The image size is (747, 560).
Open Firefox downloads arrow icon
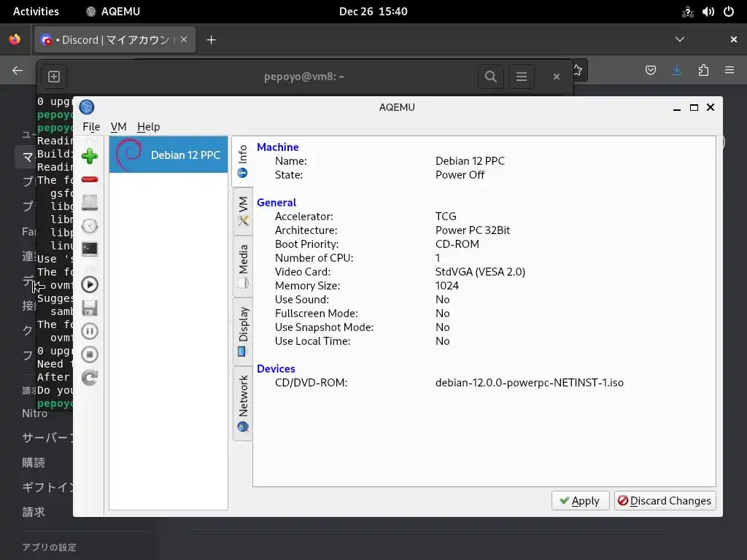(x=676, y=71)
